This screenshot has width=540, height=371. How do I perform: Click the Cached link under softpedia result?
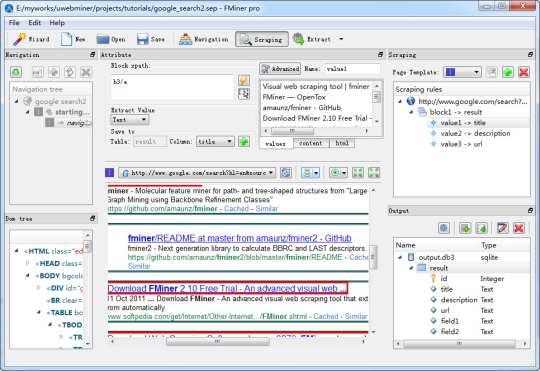tap(326, 316)
